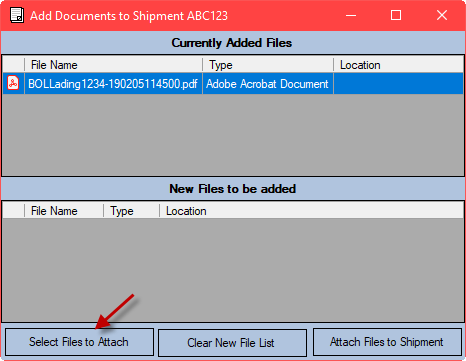Select the BOLLading1234-190205114500.pdf file name
Screen dimensions: 466x361
point(113,84)
